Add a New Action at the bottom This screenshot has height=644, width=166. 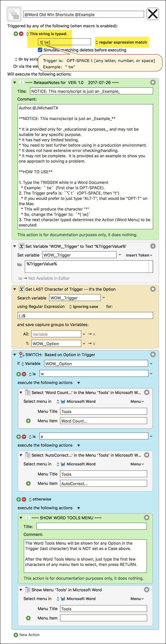pyautogui.click(x=27, y=635)
